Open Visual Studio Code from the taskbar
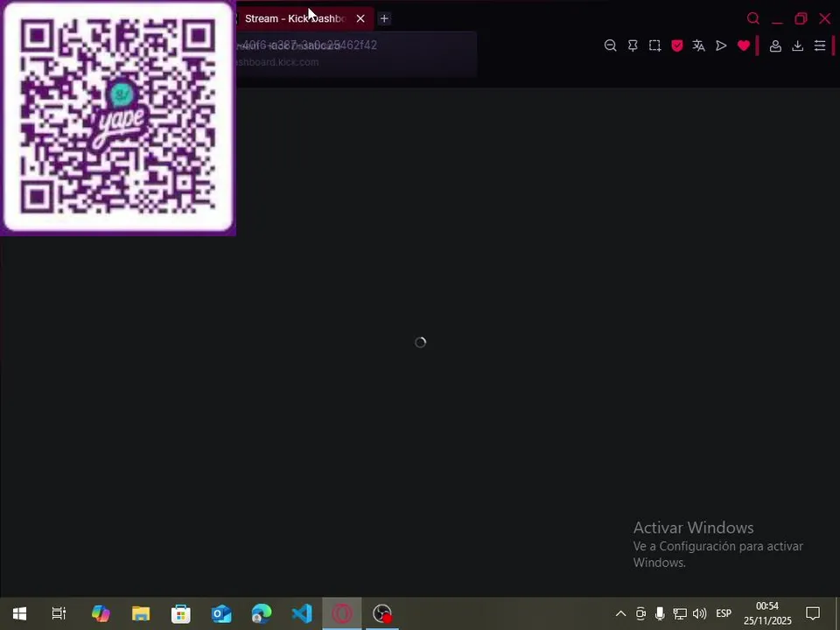 [302, 613]
